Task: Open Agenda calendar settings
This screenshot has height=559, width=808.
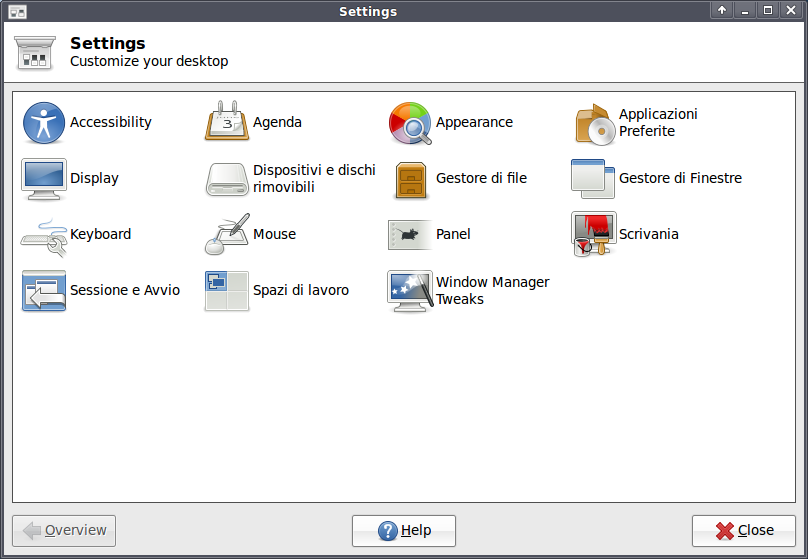Action: coord(227,123)
